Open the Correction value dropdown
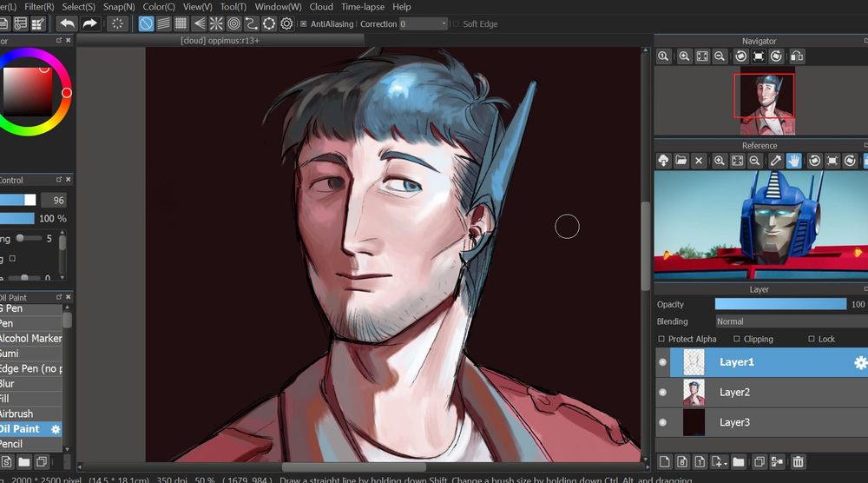868x483 pixels. pos(444,24)
